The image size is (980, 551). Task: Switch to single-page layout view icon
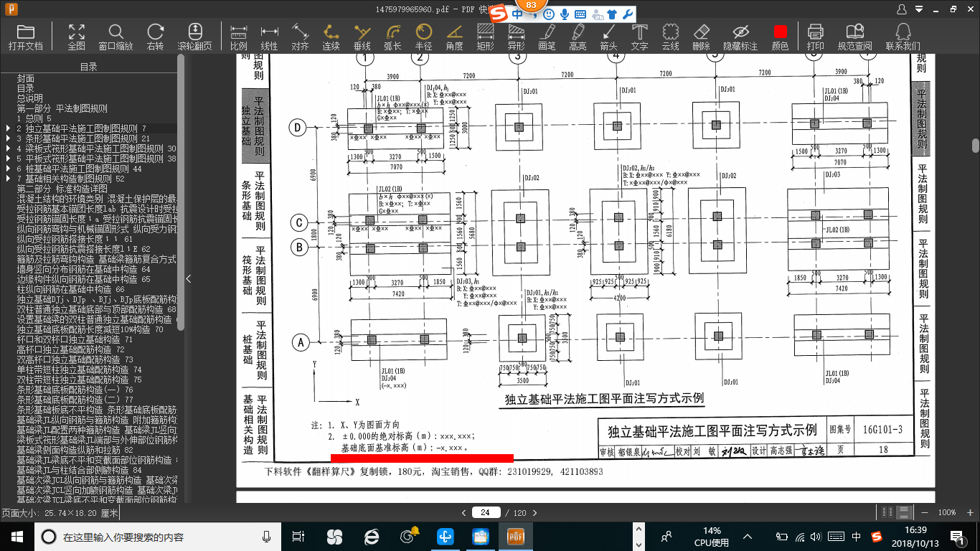[x=888, y=512]
